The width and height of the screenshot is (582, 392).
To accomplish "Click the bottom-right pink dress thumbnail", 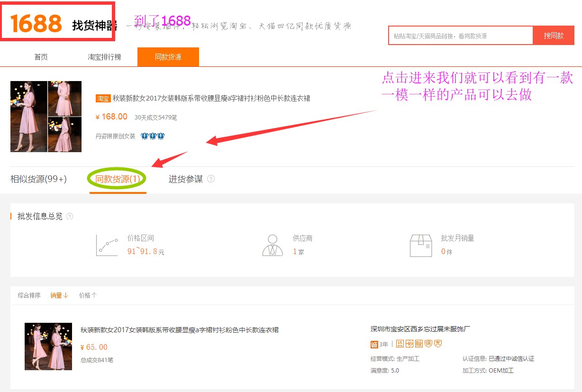I will tap(65, 135).
